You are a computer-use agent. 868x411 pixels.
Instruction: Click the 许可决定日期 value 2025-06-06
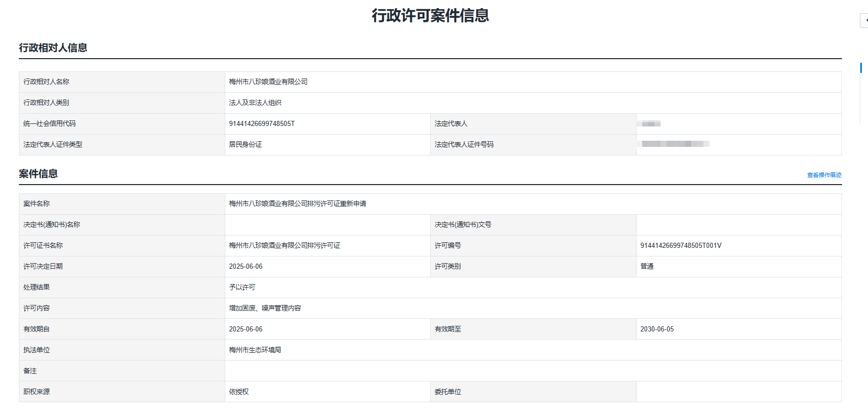click(246, 266)
